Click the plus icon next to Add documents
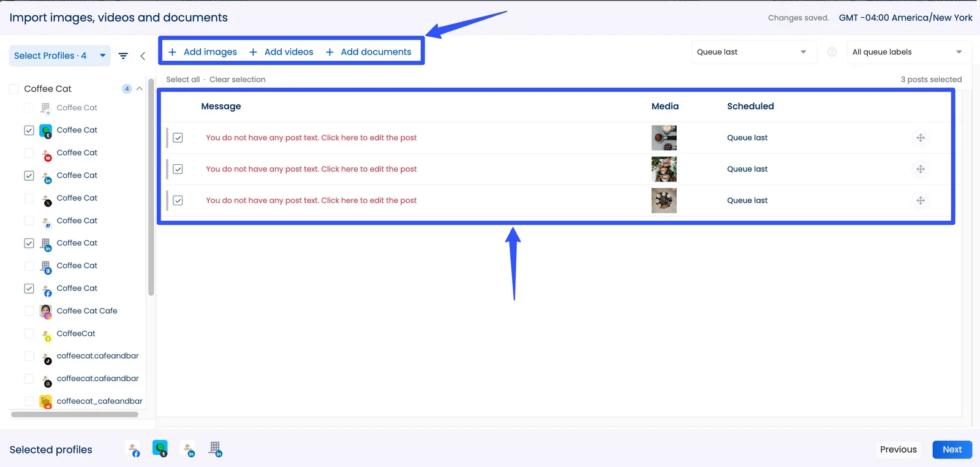Image resolution: width=980 pixels, height=467 pixels. [330, 52]
